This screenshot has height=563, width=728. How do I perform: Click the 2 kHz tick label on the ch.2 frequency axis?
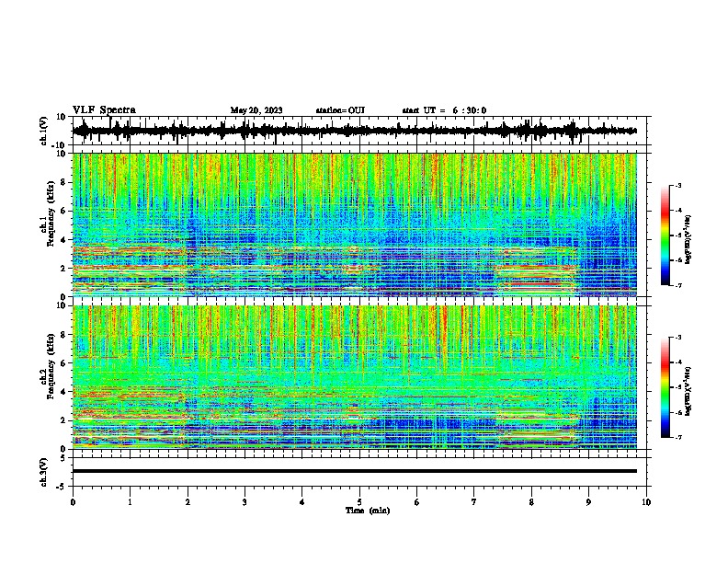click(x=64, y=420)
